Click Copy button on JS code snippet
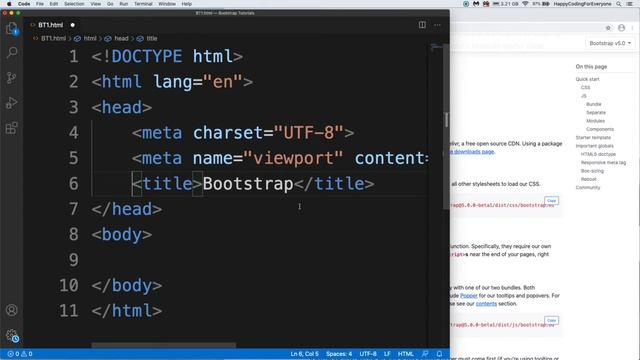 click(x=551, y=320)
